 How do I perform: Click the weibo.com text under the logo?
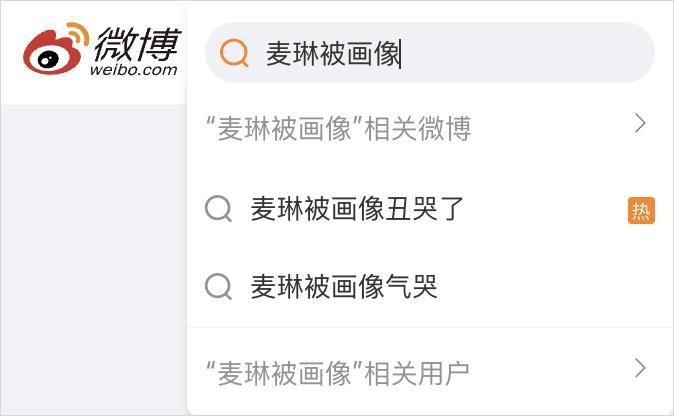pyautogui.click(x=133, y=70)
